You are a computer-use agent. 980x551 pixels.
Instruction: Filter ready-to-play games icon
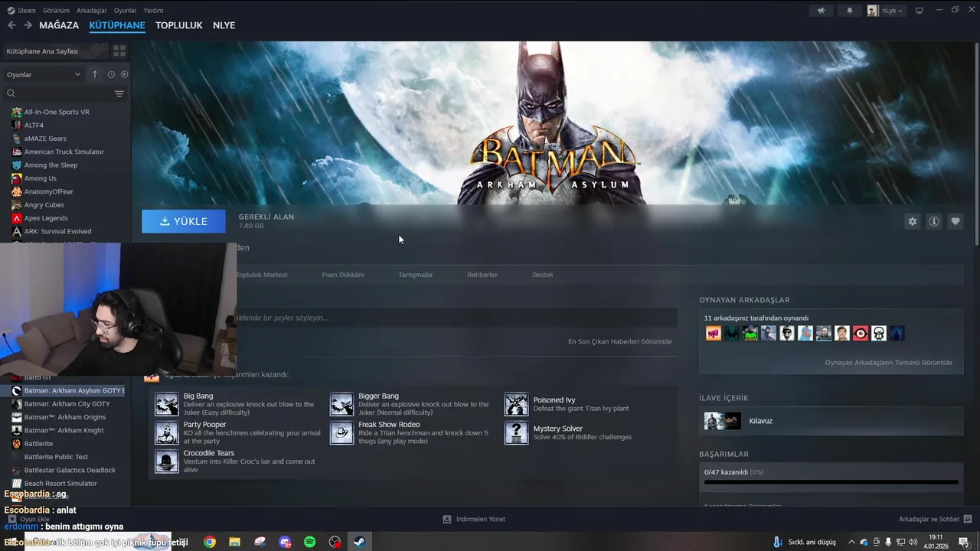[x=124, y=74]
